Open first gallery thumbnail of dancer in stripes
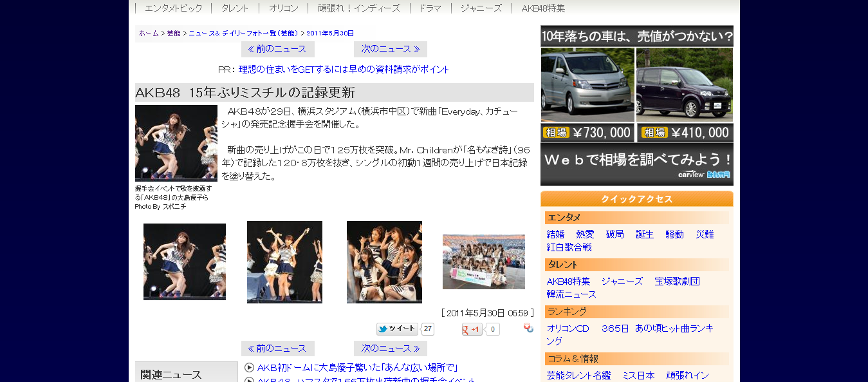 185,262
